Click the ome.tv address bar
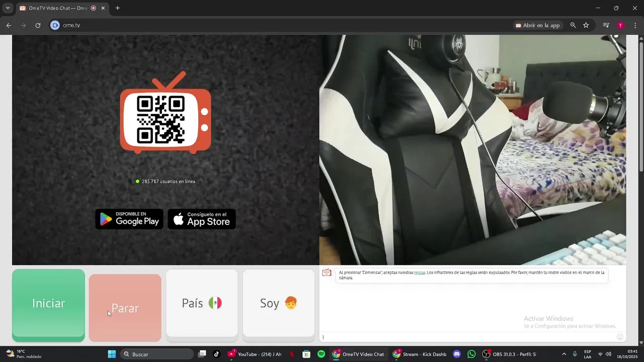This screenshot has height=362, width=644. 282,25
